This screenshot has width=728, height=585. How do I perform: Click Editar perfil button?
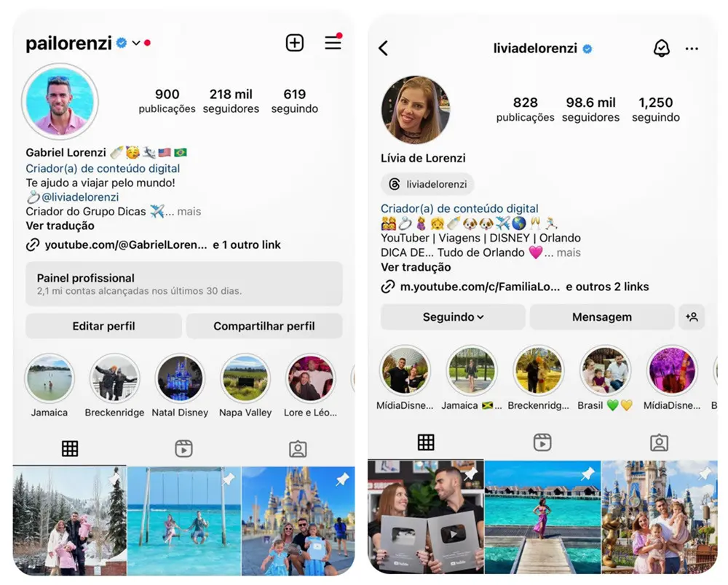coord(103,326)
